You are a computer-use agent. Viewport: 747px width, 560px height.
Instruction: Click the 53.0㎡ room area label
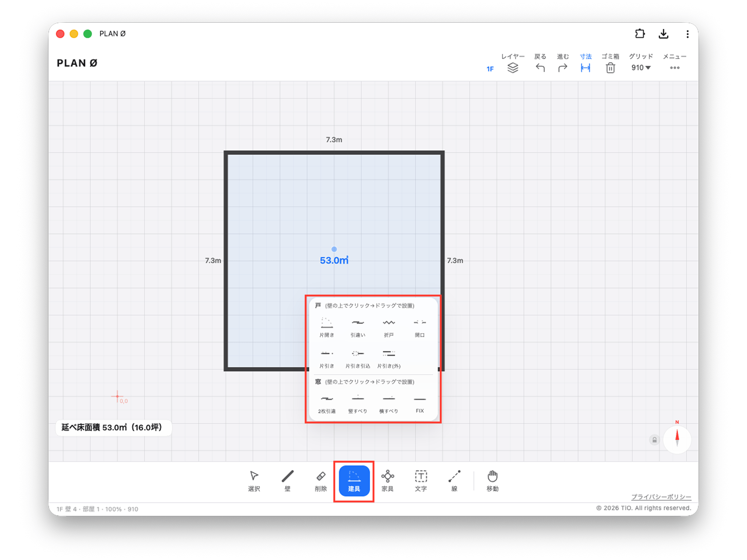pos(334,260)
